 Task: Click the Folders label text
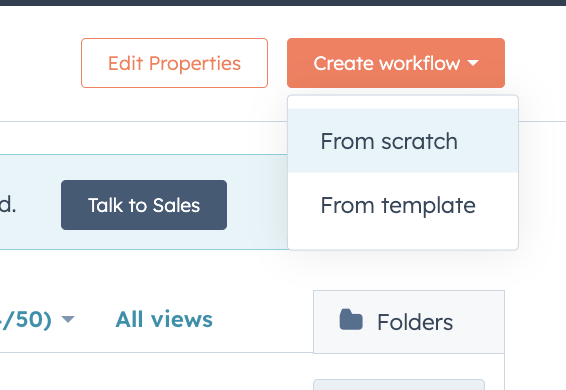(x=415, y=322)
